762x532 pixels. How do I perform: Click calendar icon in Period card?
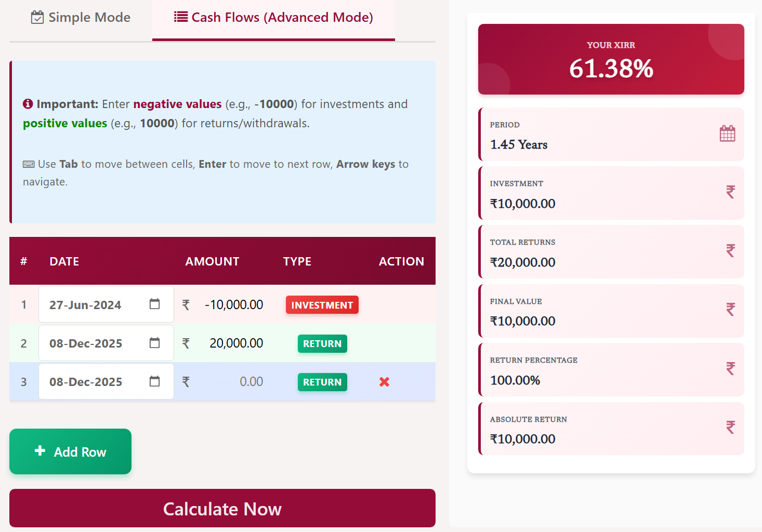tap(727, 134)
